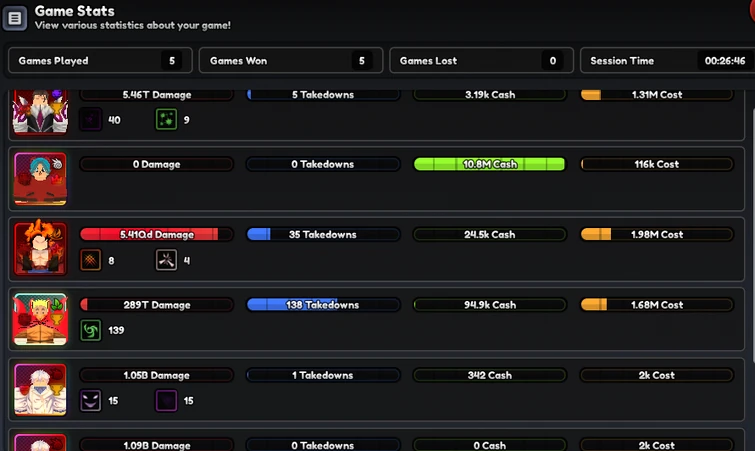Click the Games Lost value 0
755x451 pixels.
click(553, 61)
